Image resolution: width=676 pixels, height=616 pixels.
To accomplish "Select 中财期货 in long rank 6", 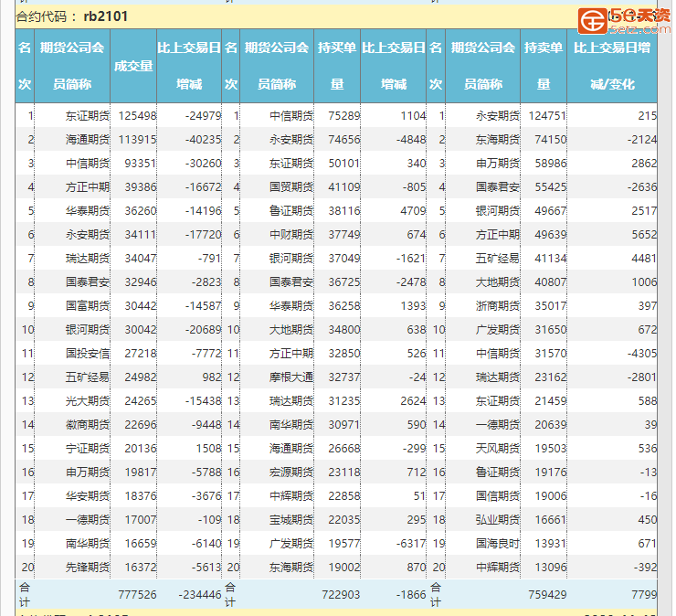I will pyautogui.click(x=291, y=234).
